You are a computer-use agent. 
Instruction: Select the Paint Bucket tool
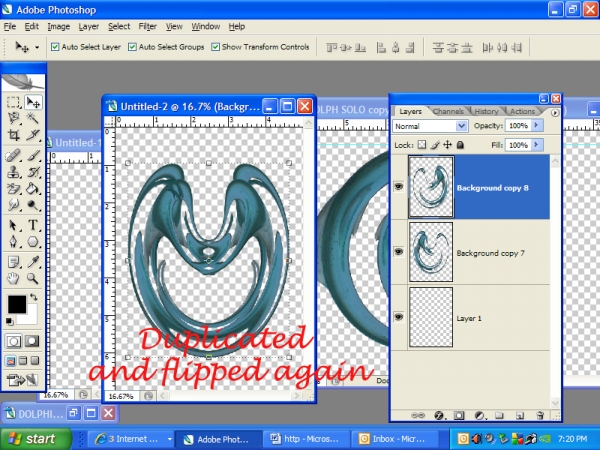click(x=33, y=188)
